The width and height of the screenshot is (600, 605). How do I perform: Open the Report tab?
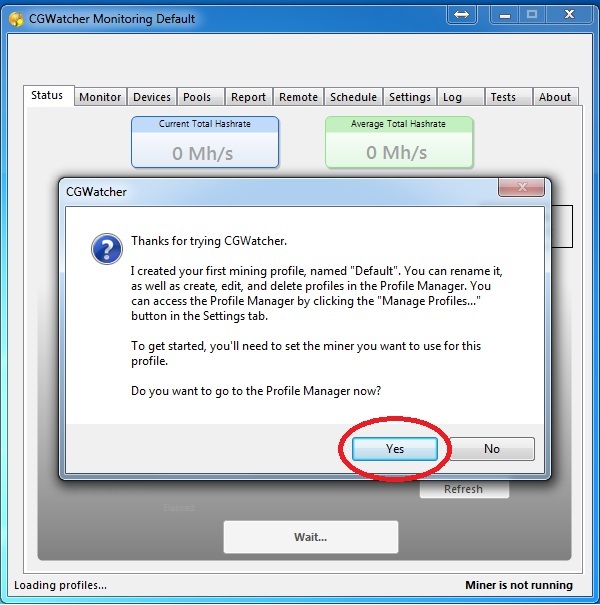(248, 97)
